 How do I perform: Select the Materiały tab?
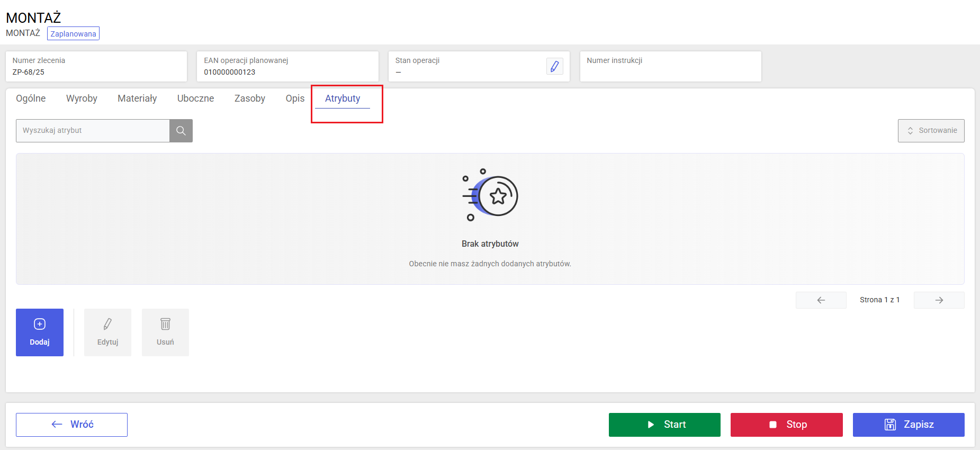click(137, 98)
